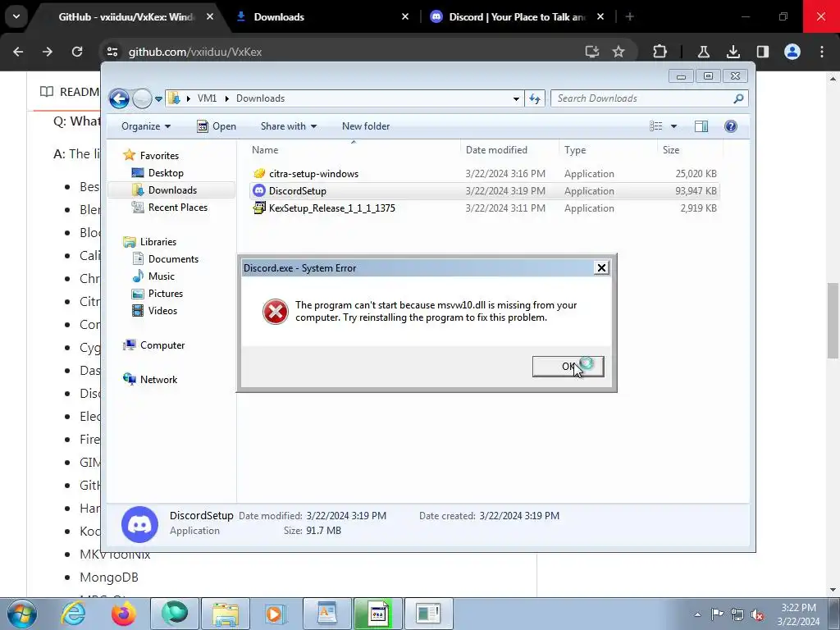Select Libraries in the navigation pane
840x630 pixels.
pyautogui.click(x=158, y=242)
